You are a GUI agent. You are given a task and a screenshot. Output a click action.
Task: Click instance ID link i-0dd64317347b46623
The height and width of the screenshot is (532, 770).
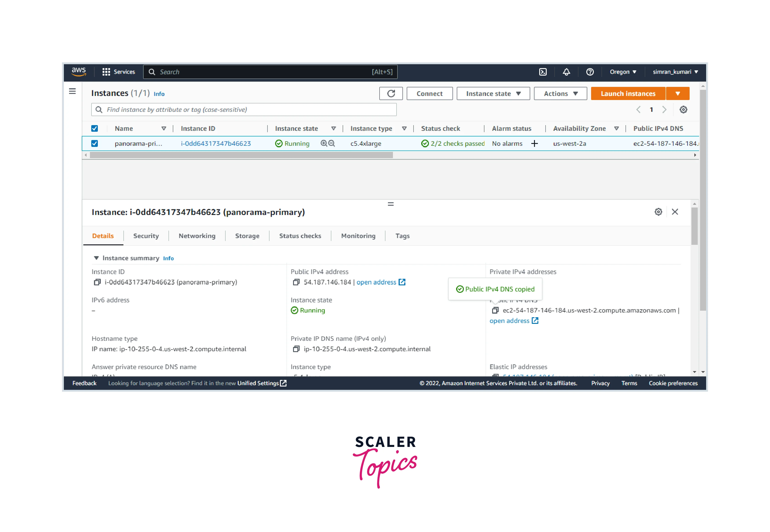(x=216, y=144)
